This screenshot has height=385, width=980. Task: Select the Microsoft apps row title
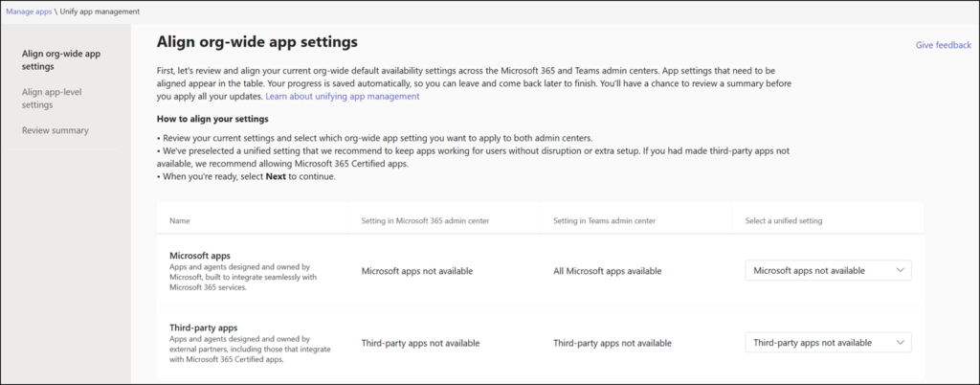(200, 256)
